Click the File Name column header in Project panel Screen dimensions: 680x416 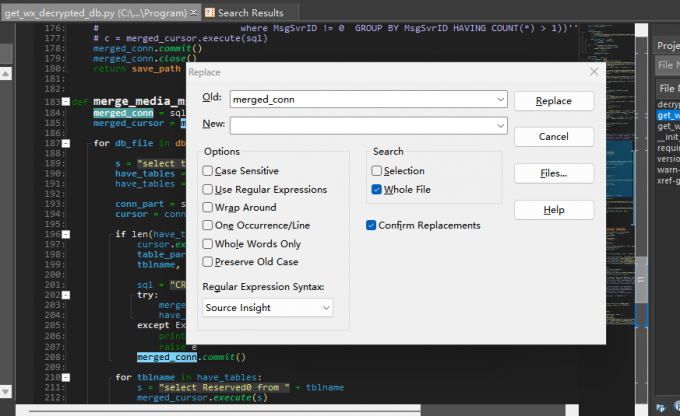(x=668, y=88)
